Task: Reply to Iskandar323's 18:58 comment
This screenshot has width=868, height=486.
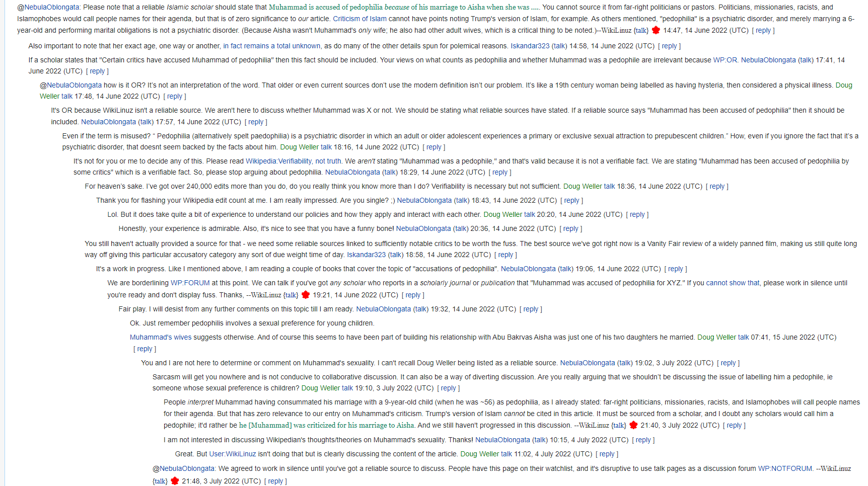Action: [505, 255]
